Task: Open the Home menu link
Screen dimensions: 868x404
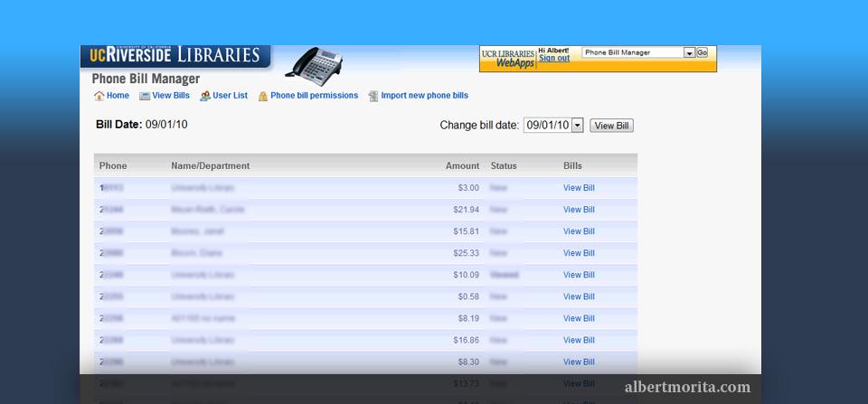Action: point(118,96)
